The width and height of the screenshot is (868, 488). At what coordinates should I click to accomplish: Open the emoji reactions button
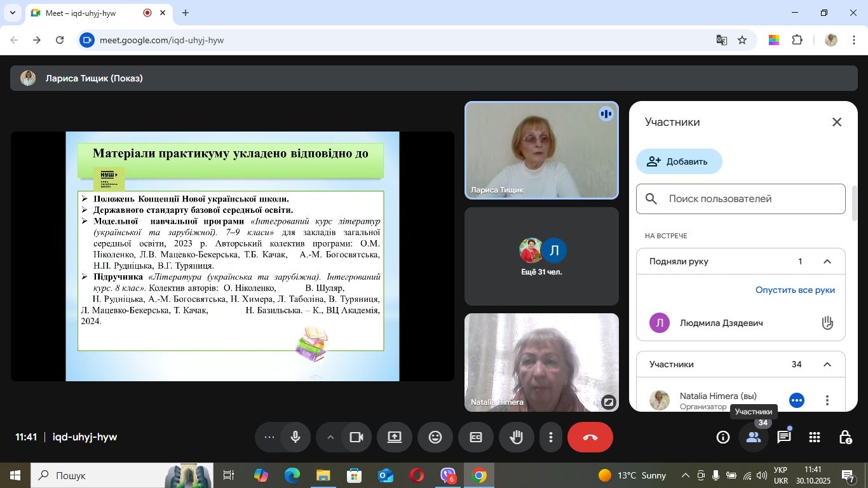point(435,437)
